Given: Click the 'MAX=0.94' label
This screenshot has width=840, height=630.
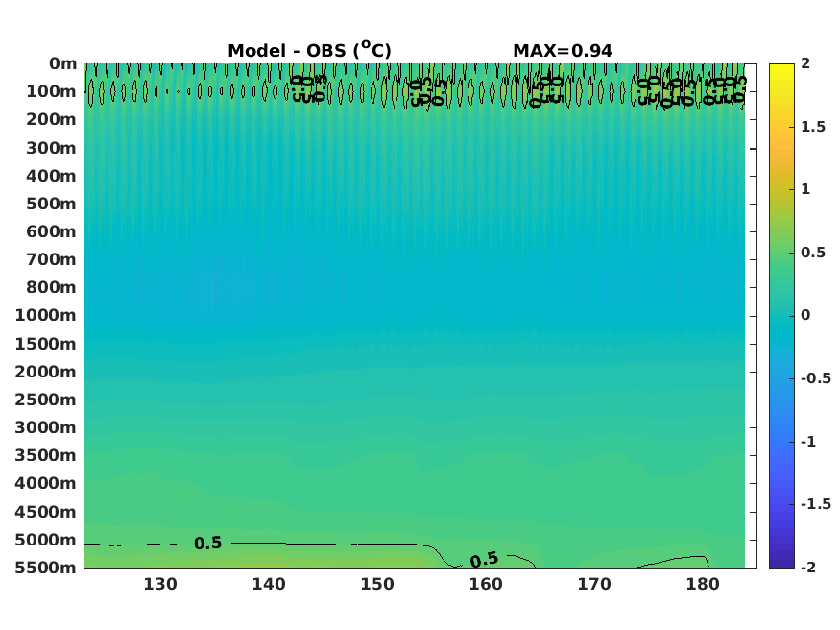Looking at the screenshot, I should click(x=563, y=51).
